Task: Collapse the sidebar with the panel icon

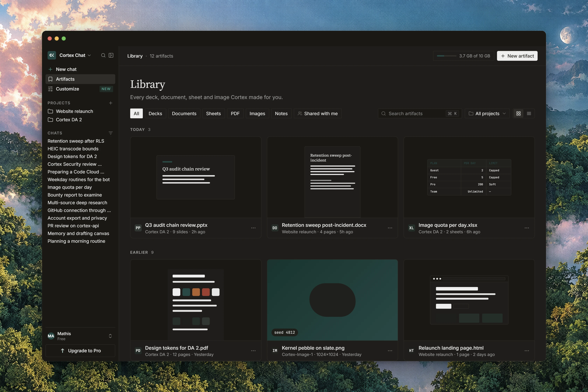Action: (x=111, y=55)
